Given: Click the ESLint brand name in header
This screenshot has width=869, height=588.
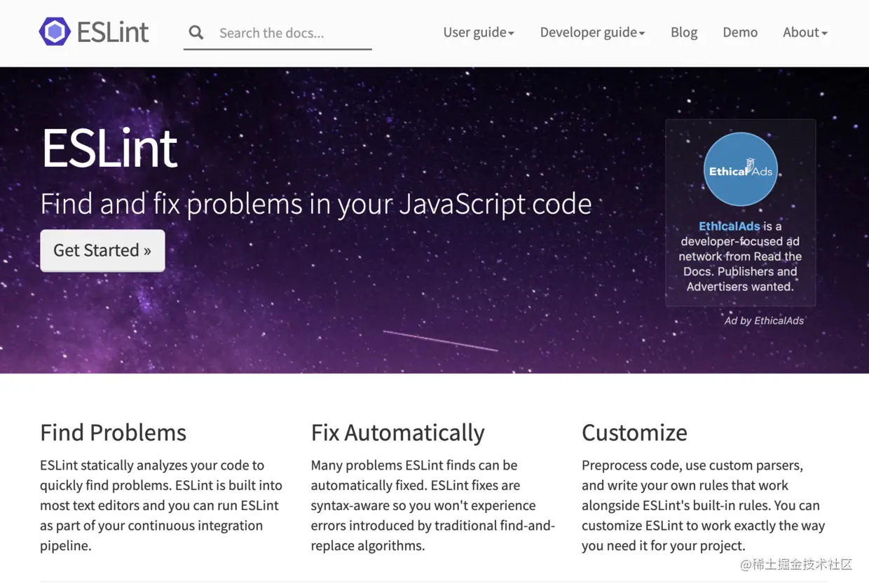Looking at the screenshot, I should click(x=113, y=32).
